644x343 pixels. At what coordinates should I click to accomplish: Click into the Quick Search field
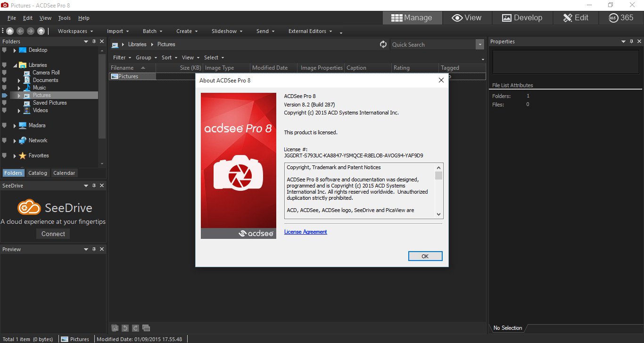433,44
